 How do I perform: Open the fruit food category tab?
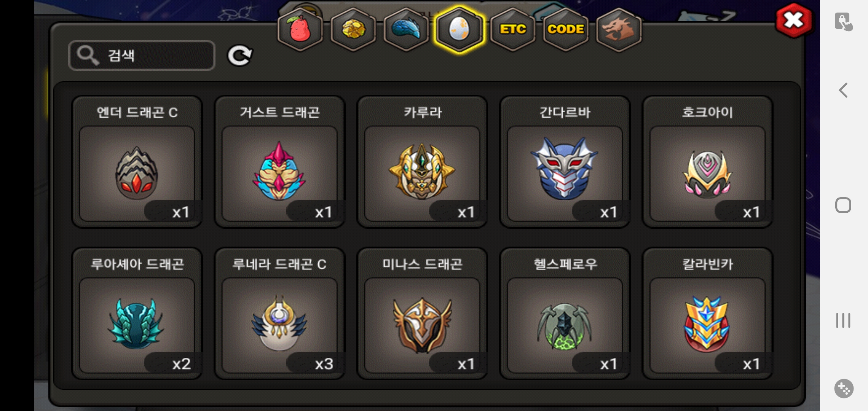(300, 30)
